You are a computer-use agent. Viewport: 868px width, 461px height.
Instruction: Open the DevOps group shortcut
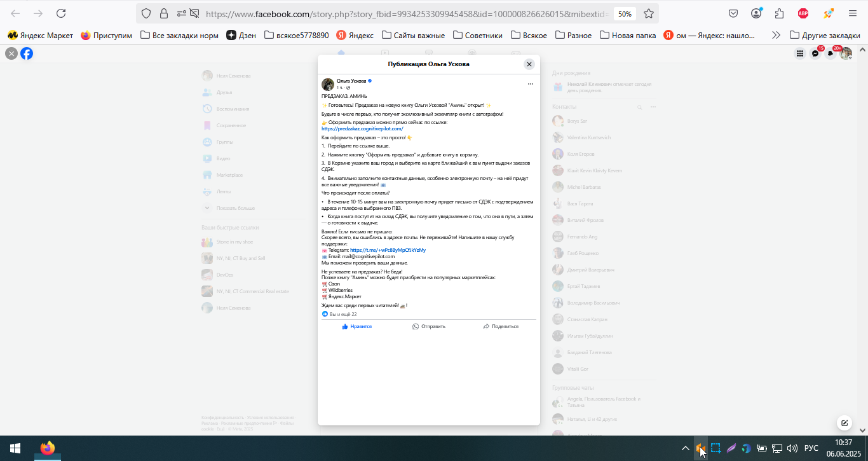point(226,275)
